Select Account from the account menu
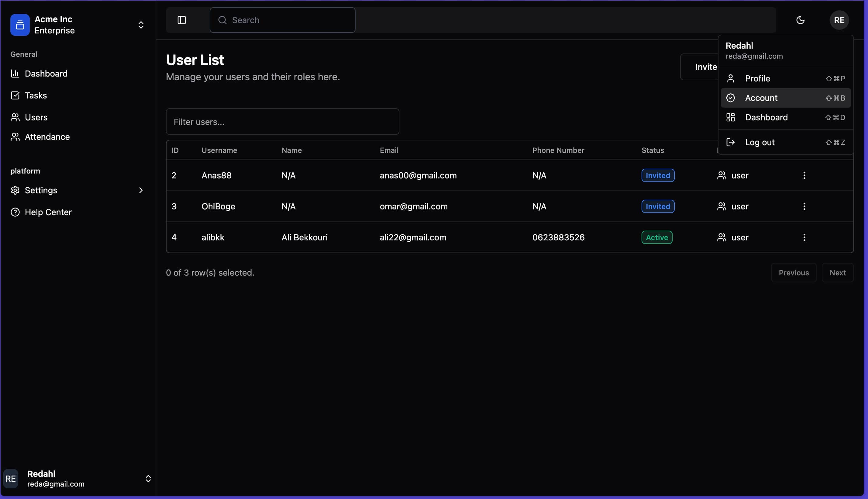The width and height of the screenshot is (868, 499). [761, 98]
